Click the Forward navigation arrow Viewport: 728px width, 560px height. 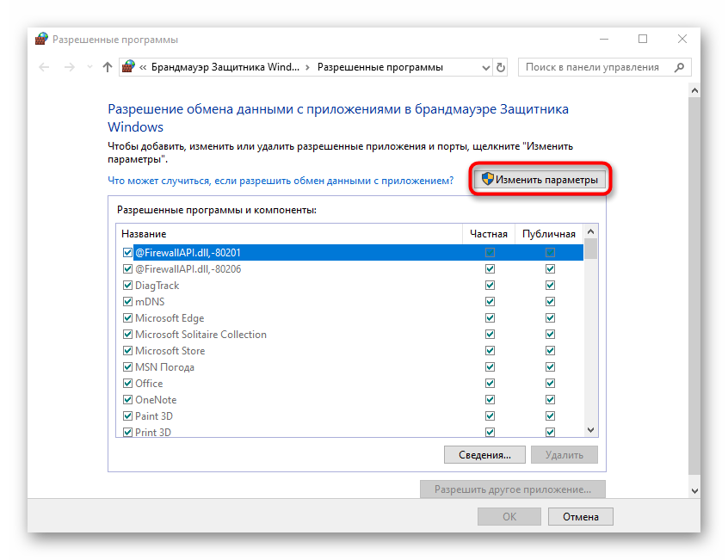point(69,67)
